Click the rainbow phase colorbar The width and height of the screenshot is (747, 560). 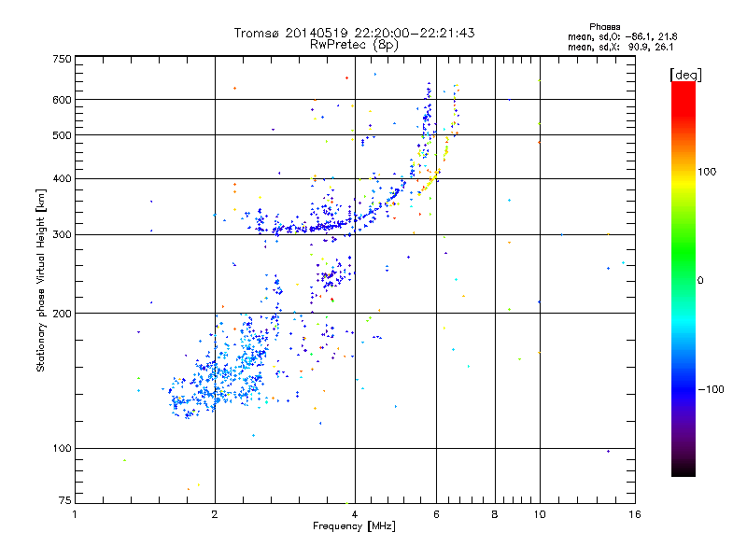point(684,278)
